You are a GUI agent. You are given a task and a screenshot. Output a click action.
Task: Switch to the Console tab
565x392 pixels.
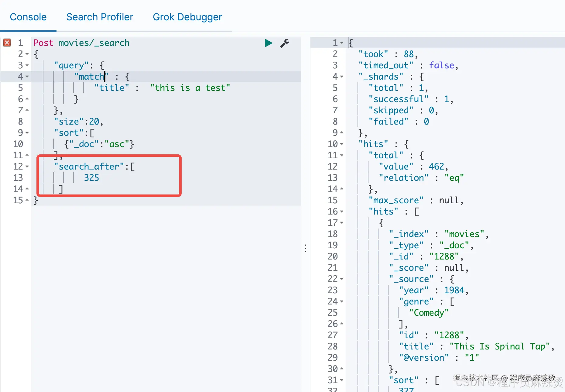[28, 17]
